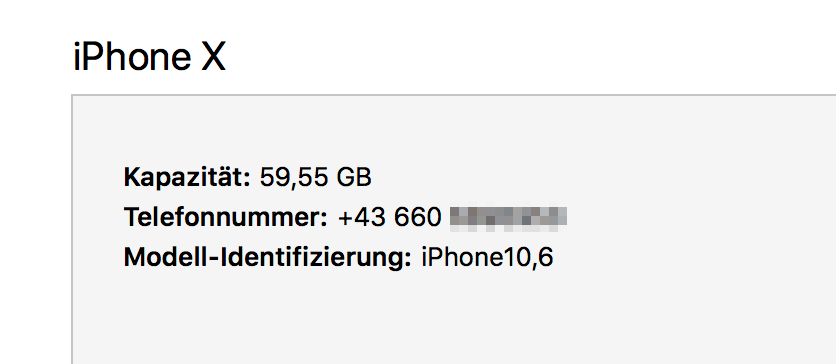Click the iPhone10,6 model identifier value
836x364 pixels.
pos(487,257)
